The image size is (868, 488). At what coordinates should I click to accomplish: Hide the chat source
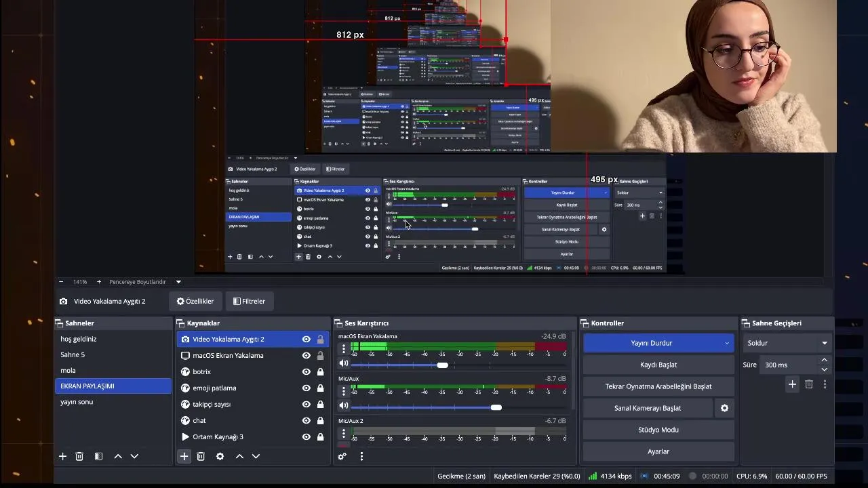307,421
